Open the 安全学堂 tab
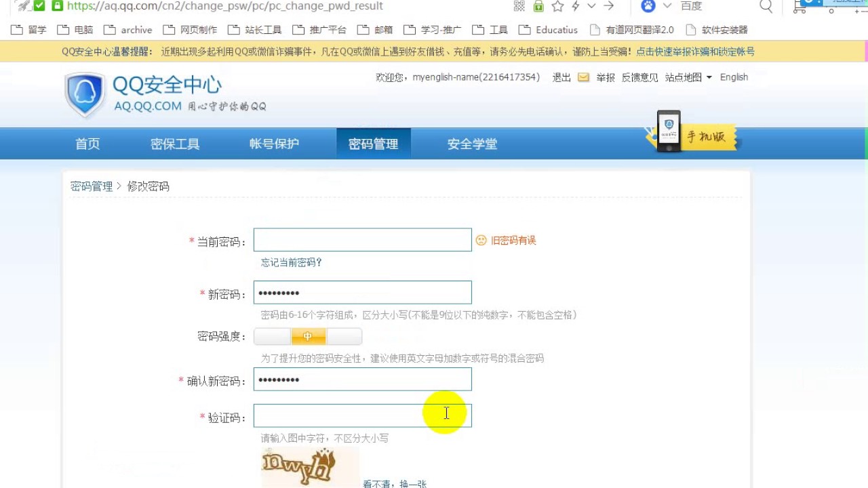868x488 pixels. coord(472,144)
